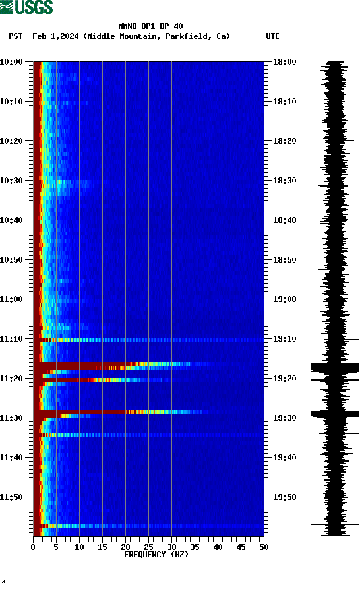Click the 10:30 PST time label
The image size is (364, 589).
(11, 181)
